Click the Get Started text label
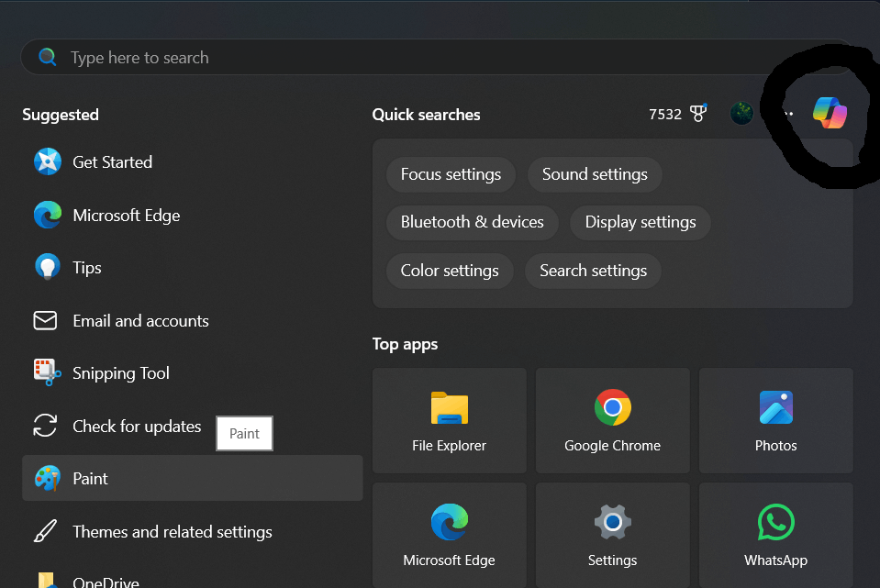 (x=112, y=162)
